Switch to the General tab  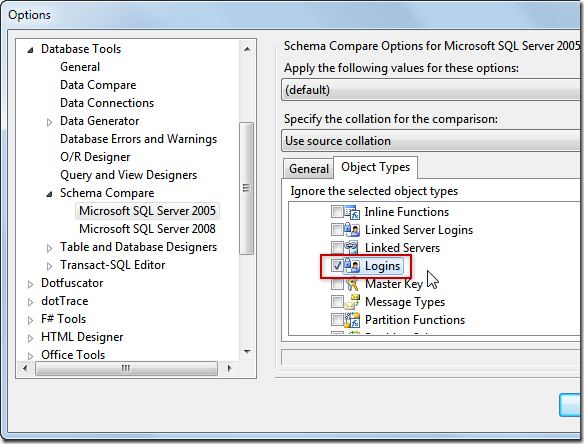(x=309, y=169)
